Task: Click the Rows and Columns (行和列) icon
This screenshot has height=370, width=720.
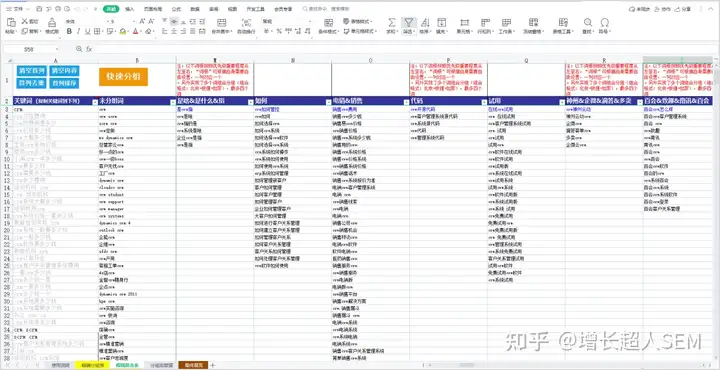Action: [485, 22]
